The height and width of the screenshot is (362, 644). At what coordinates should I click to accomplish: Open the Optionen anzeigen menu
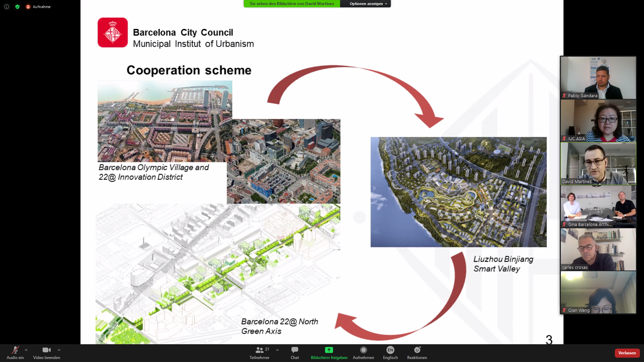[368, 4]
